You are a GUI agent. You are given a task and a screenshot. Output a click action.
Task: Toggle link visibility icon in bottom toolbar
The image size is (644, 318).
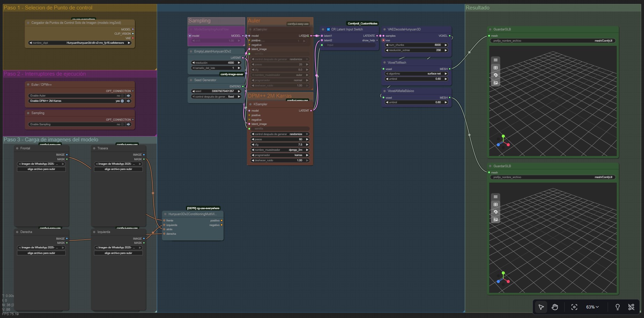[631, 307]
